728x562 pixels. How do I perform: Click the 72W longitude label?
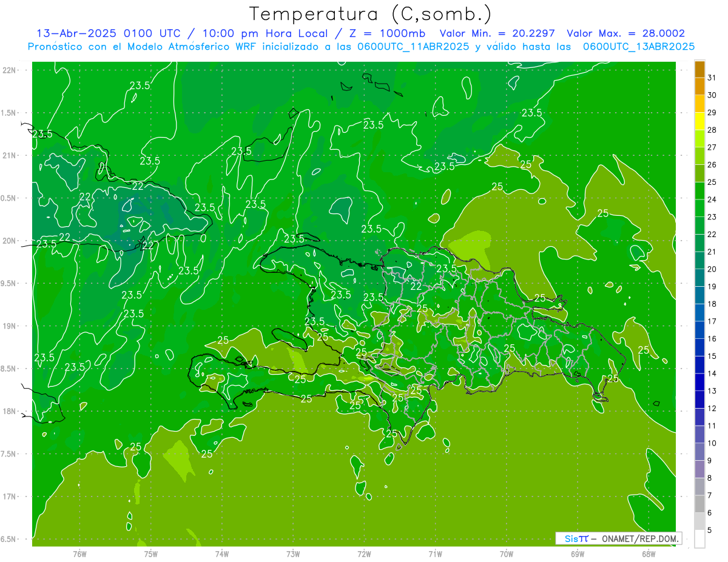point(364,554)
